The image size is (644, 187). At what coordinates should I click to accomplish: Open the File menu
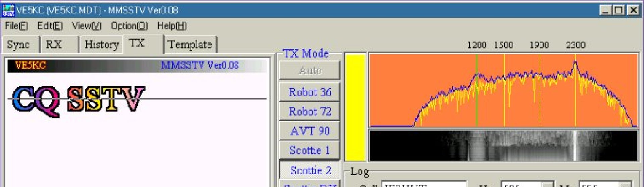pyautogui.click(x=16, y=26)
